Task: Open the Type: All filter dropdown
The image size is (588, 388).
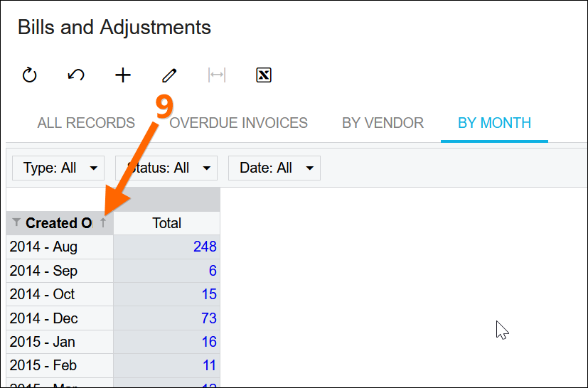Action: (59, 168)
